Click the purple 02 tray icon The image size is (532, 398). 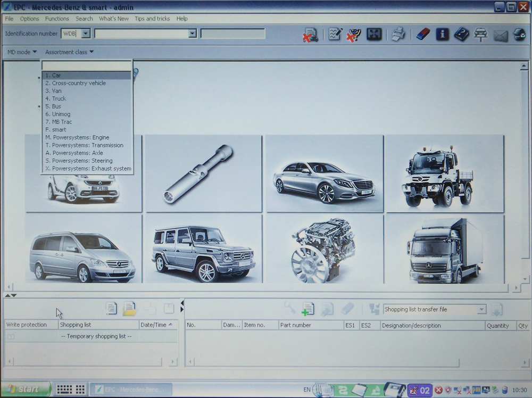(x=420, y=390)
